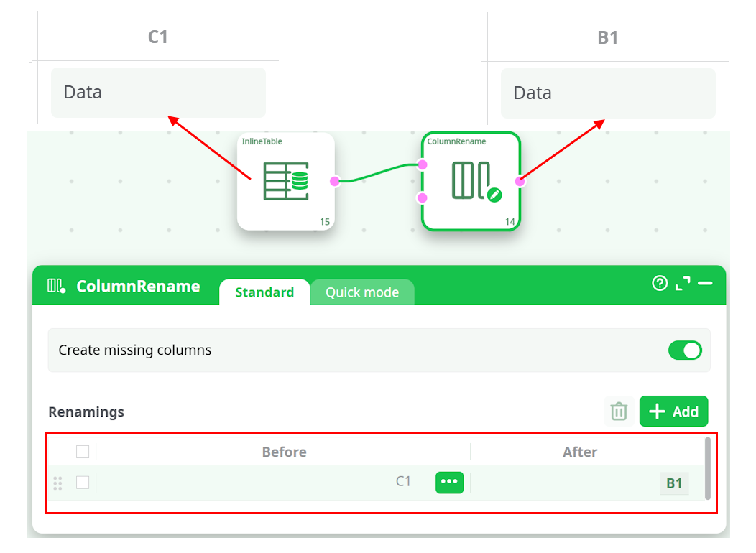Image resolution: width=756 pixels, height=553 pixels.
Task: Disable the Create missing columns toggle
Action: click(684, 350)
